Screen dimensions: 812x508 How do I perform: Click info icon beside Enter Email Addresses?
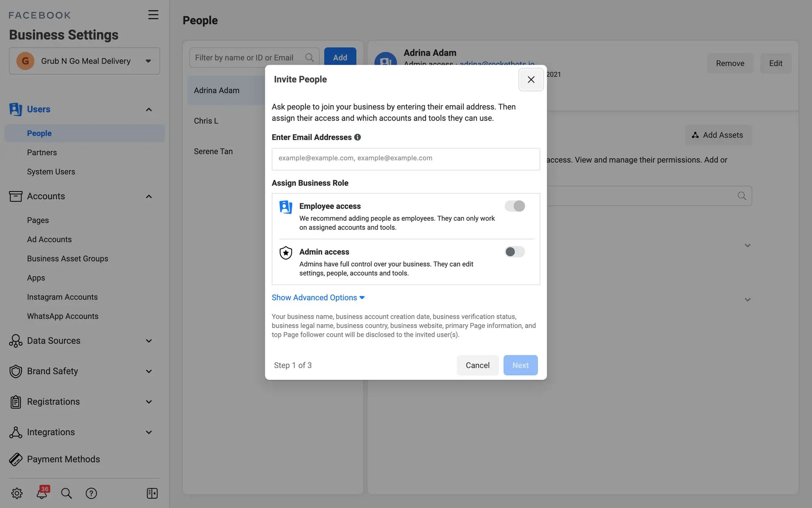(x=357, y=137)
